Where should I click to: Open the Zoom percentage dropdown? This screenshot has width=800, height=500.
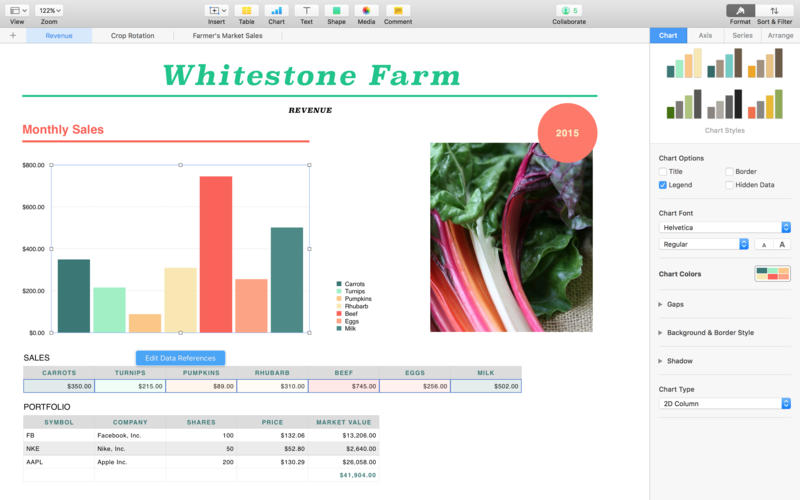click(x=49, y=10)
